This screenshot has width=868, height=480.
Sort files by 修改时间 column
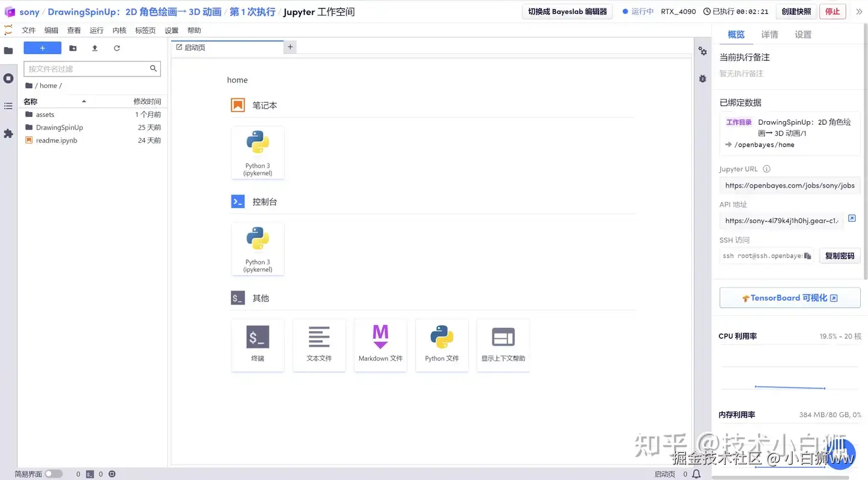click(147, 101)
